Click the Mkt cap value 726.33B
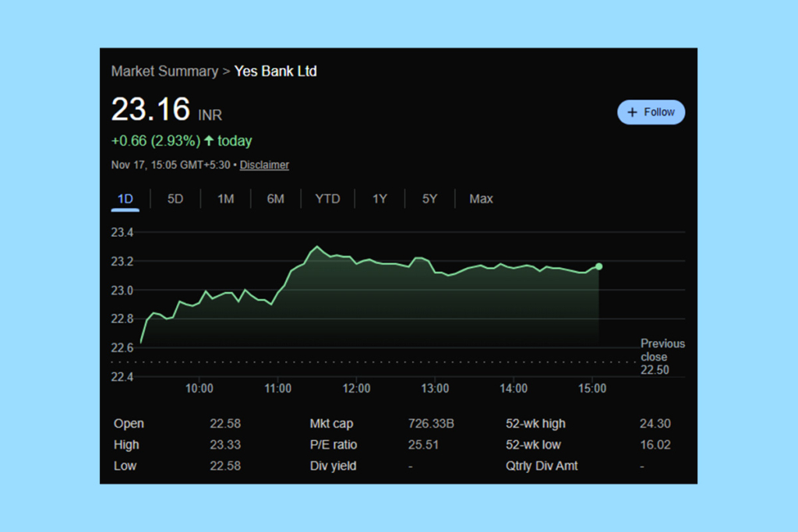The width and height of the screenshot is (798, 532). click(431, 424)
